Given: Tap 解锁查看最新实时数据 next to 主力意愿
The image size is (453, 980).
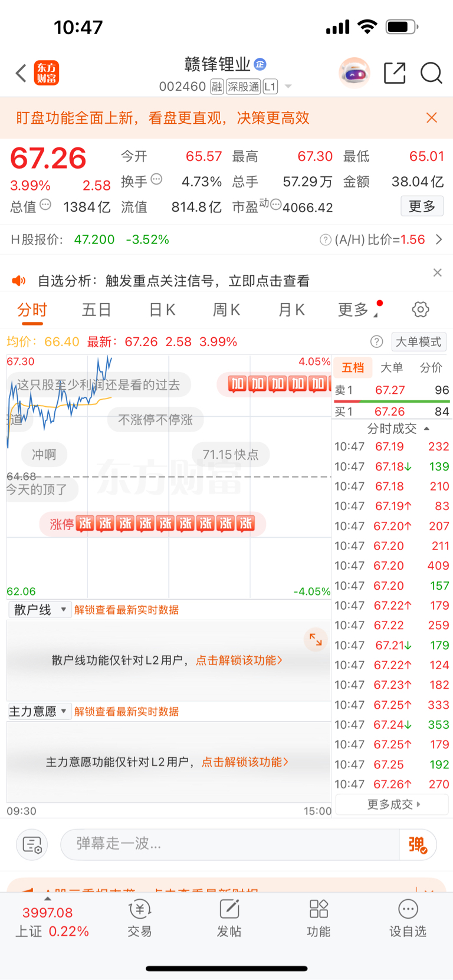Looking at the screenshot, I should point(127,712).
